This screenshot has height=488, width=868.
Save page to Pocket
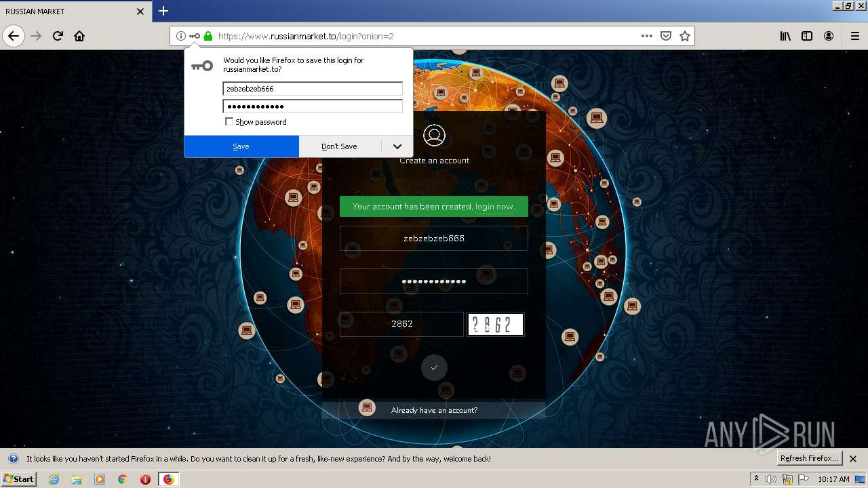[666, 36]
